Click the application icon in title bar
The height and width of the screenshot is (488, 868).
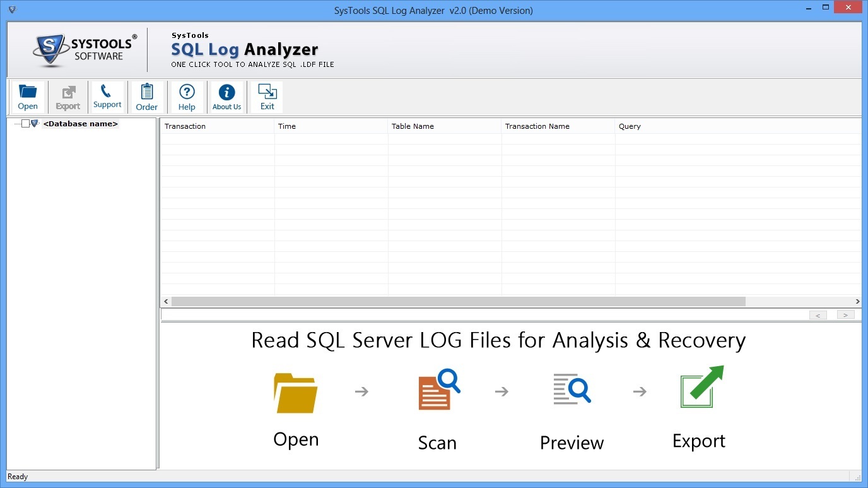pos(12,10)
